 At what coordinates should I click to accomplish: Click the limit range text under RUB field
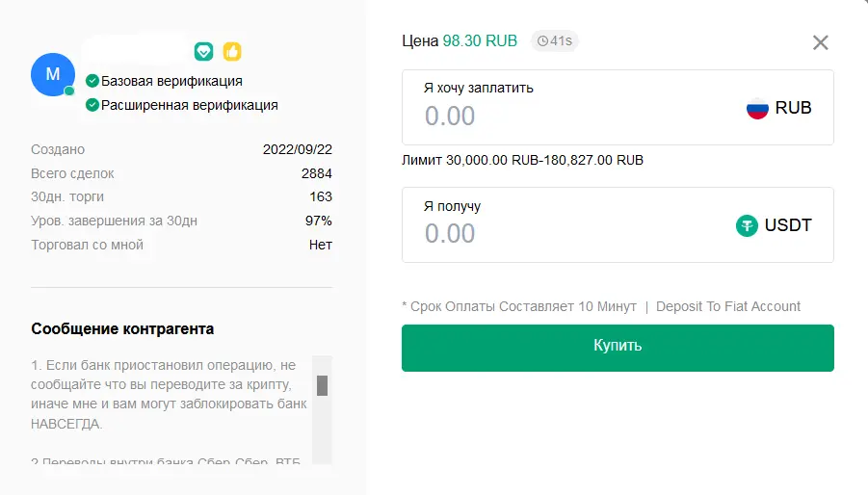[x=522, y=160]
